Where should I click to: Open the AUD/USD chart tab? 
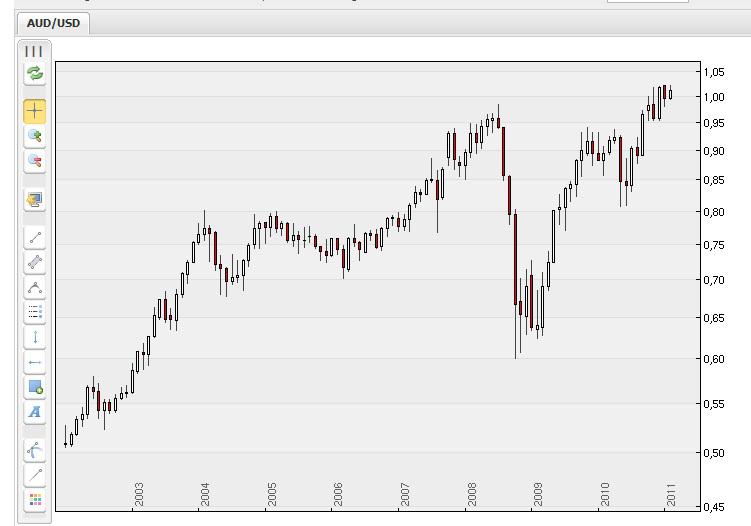pos(53,23)
